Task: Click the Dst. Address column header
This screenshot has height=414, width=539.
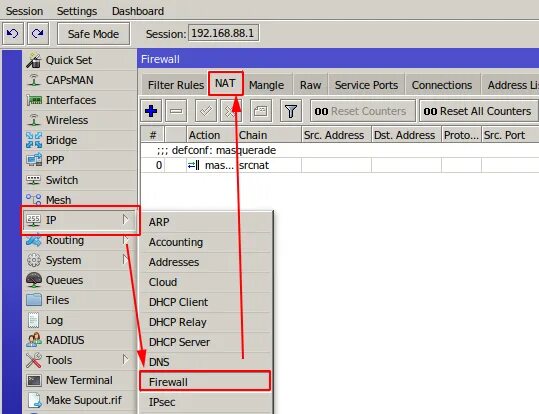Action: 406,135
